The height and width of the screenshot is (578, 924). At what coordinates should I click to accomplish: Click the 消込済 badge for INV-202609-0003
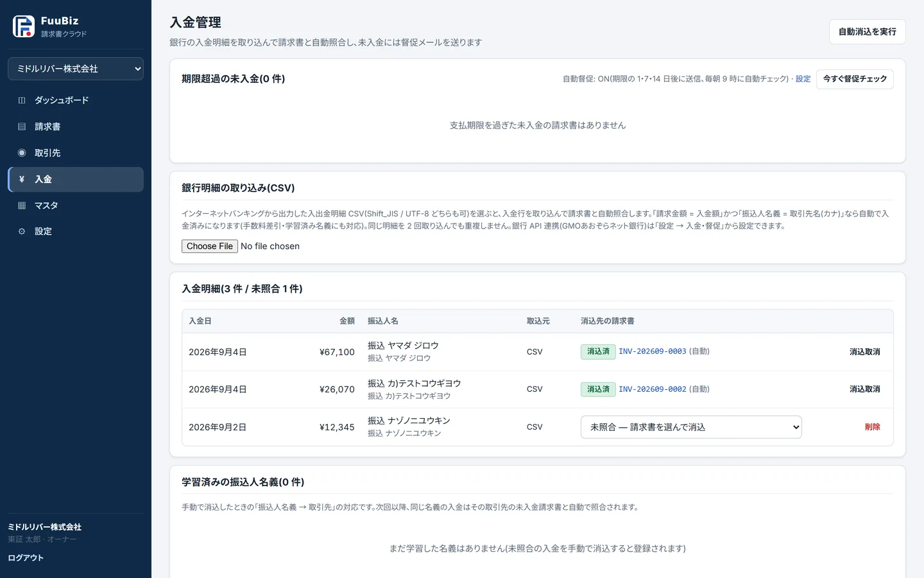click(598, 351)
